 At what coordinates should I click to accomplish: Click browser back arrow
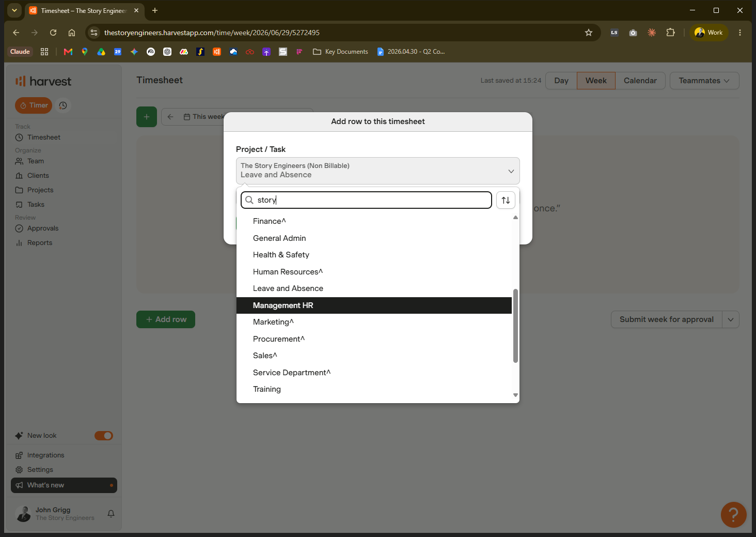(x=16, y=33)
